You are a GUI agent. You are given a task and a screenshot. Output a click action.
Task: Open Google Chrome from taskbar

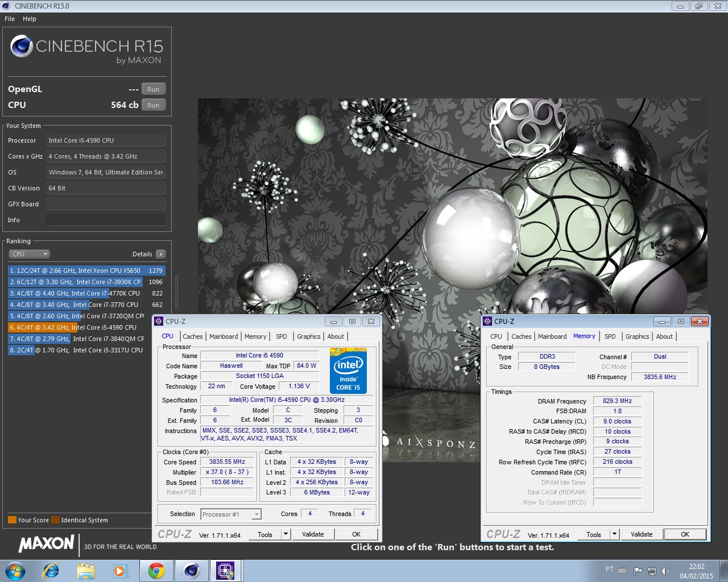point(156,571)
